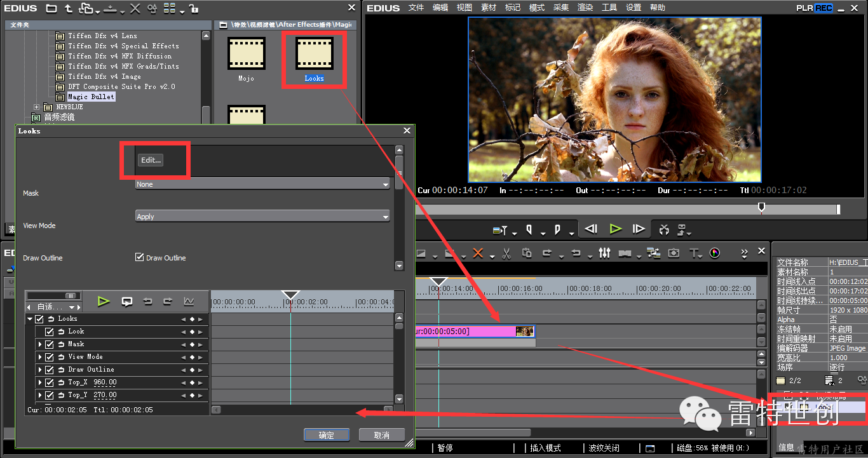Open the 视图 menu
Screen dimensions: 868x458
pyautogui.click(x=465, y=8)
